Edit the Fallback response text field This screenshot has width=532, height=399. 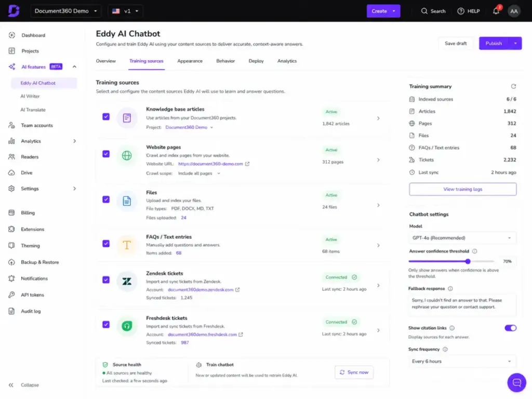pos(462,304)
